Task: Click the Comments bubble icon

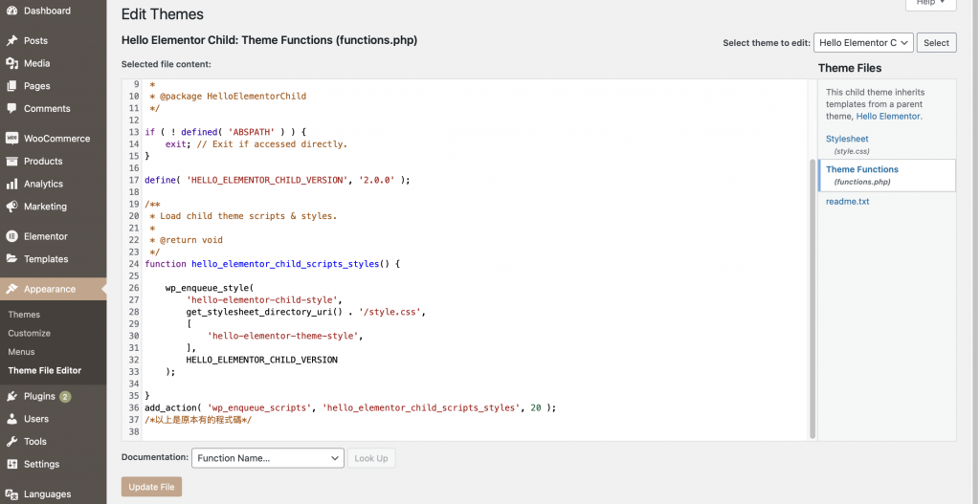Action: click(11, 109)
